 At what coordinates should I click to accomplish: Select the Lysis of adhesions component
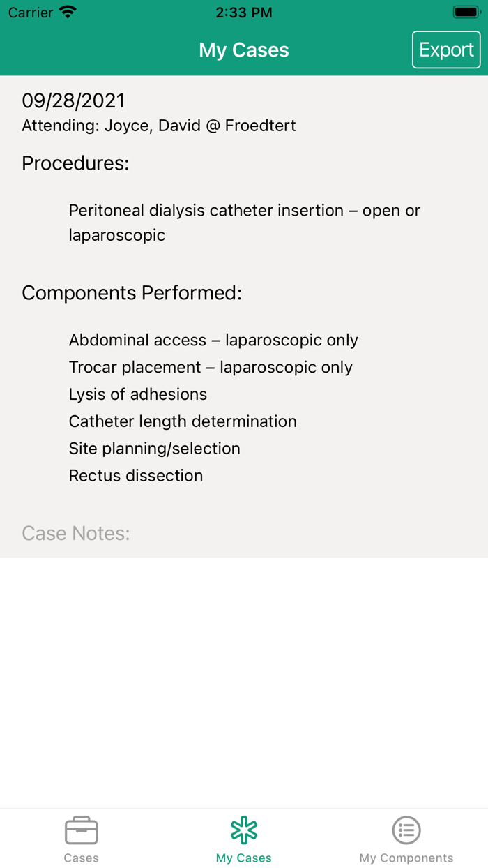pyautogui.click(x=137, y=394)
